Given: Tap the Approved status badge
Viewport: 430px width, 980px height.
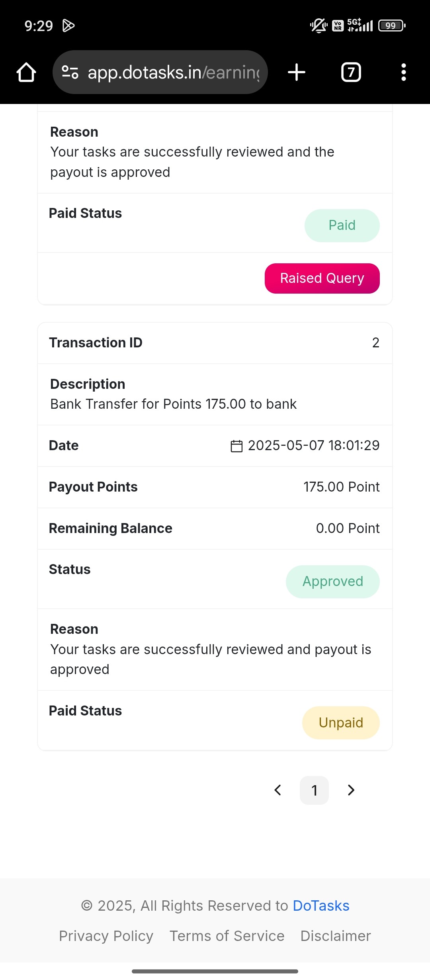Looking at the screenshot, I should coord(333,582).
